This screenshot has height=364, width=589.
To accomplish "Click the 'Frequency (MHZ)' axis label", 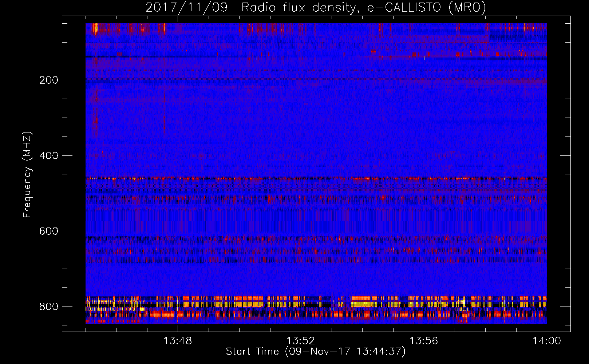I will tap(27, 175).
